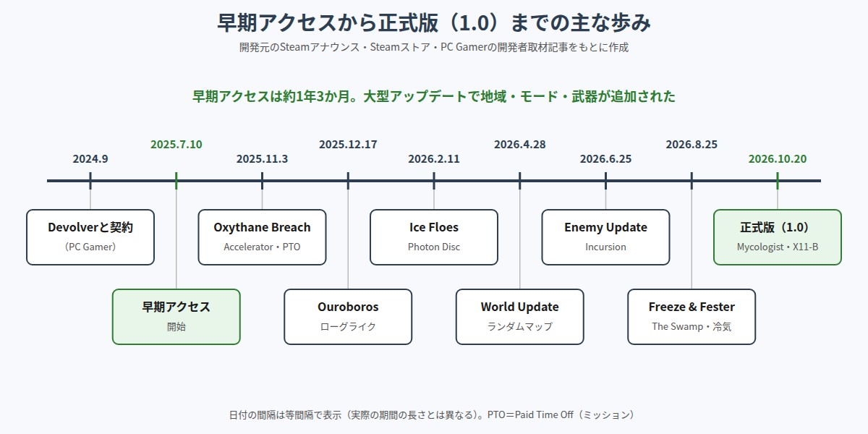Click the The Swamp・冷気 subtext
Viewport: 868px width, 434px height.
click(x=692, y=326)
